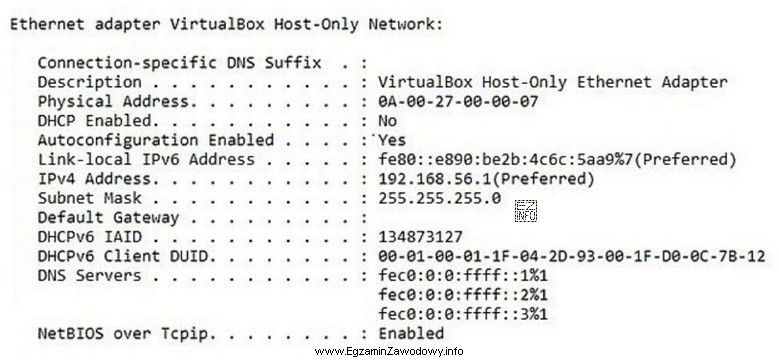The height and width of the screenshot is (360, 779).
Task: Click the Autoconfiguration Enabled Yes value
Action: (392, 141)
